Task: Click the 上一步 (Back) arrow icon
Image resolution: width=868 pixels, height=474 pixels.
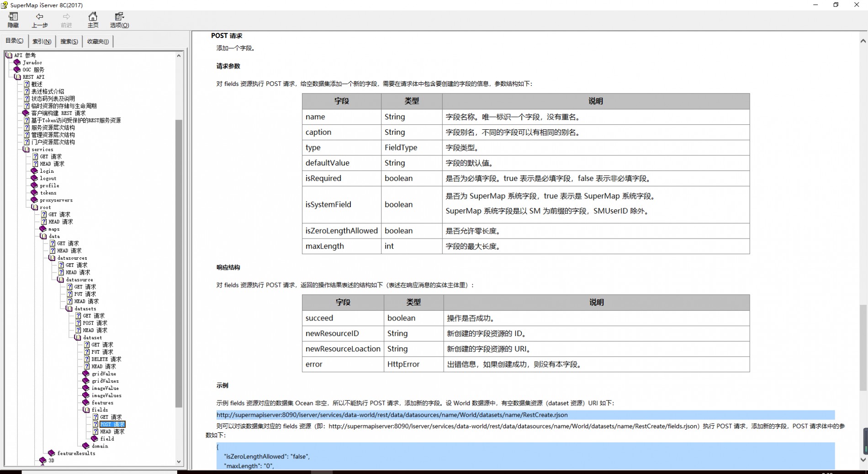Action: point(39,17)
